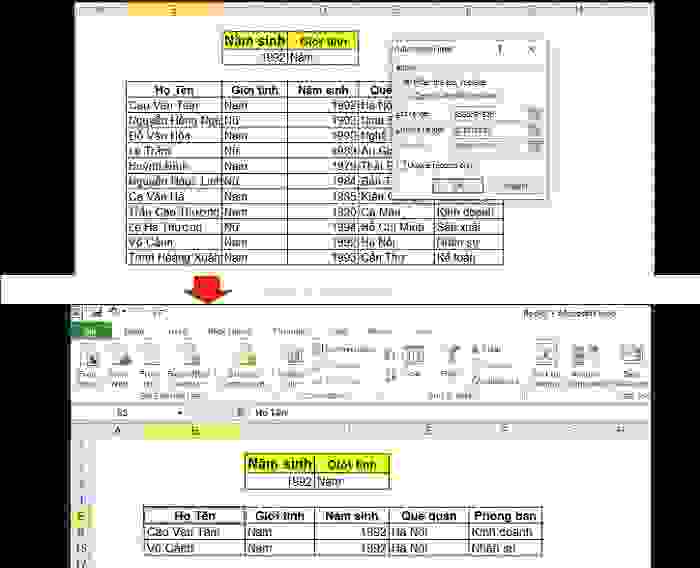Tick the 'Unique records only' checkbox
Screen dimensions: 700x568
[x=404, y=165]
